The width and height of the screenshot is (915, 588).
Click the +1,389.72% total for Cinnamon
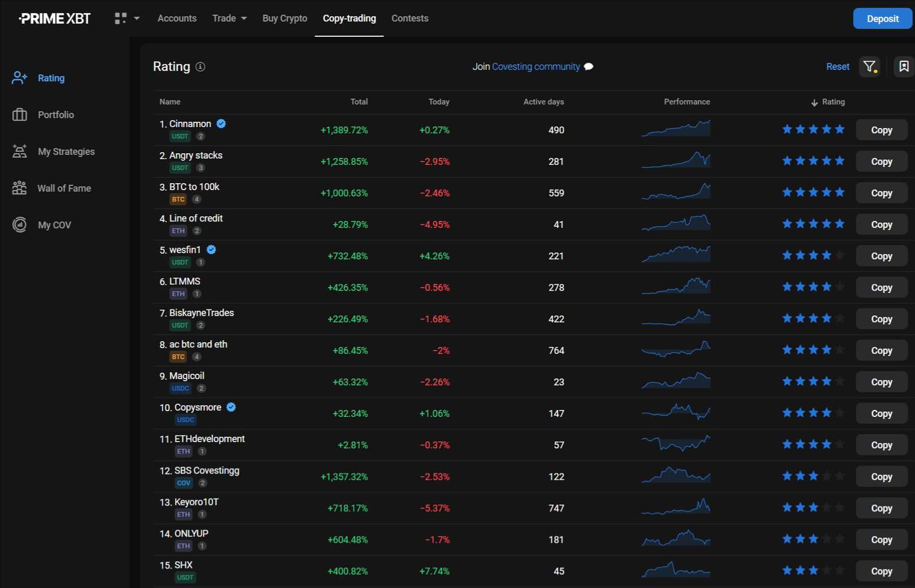coord(344,130)
